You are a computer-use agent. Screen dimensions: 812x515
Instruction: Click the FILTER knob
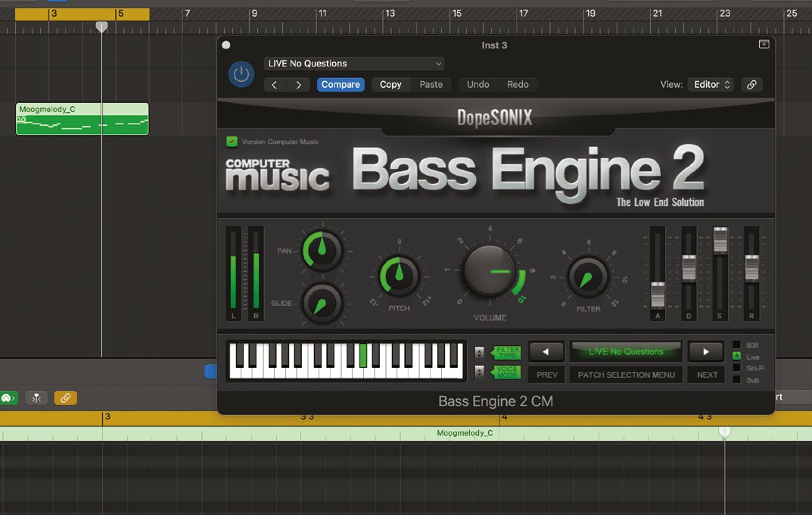pyautogui.click(x=588, y=277)
